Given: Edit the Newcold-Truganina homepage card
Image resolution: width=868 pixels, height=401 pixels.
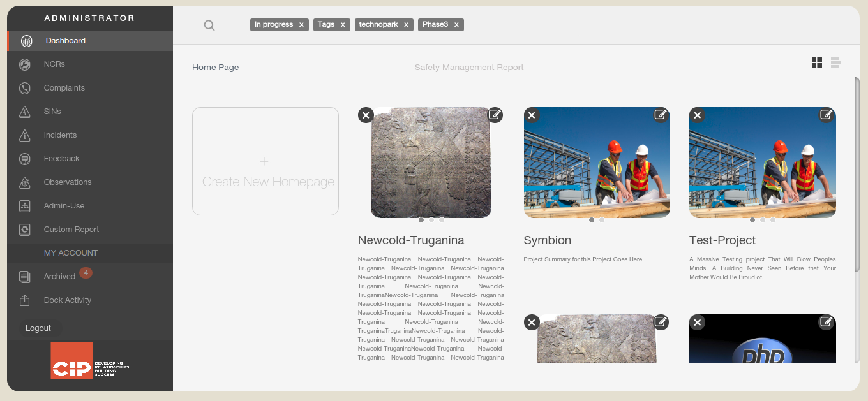Looking at the screenshot, I should tap(495, 115).
